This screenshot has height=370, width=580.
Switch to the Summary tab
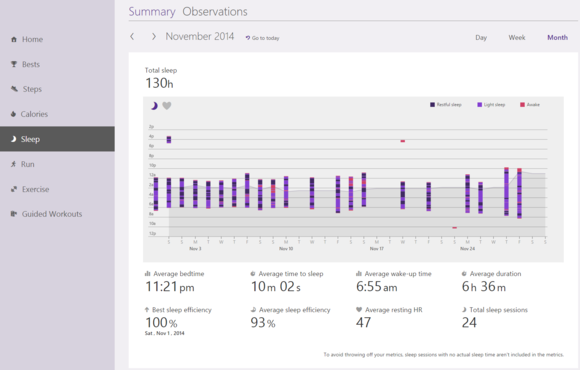152,12
